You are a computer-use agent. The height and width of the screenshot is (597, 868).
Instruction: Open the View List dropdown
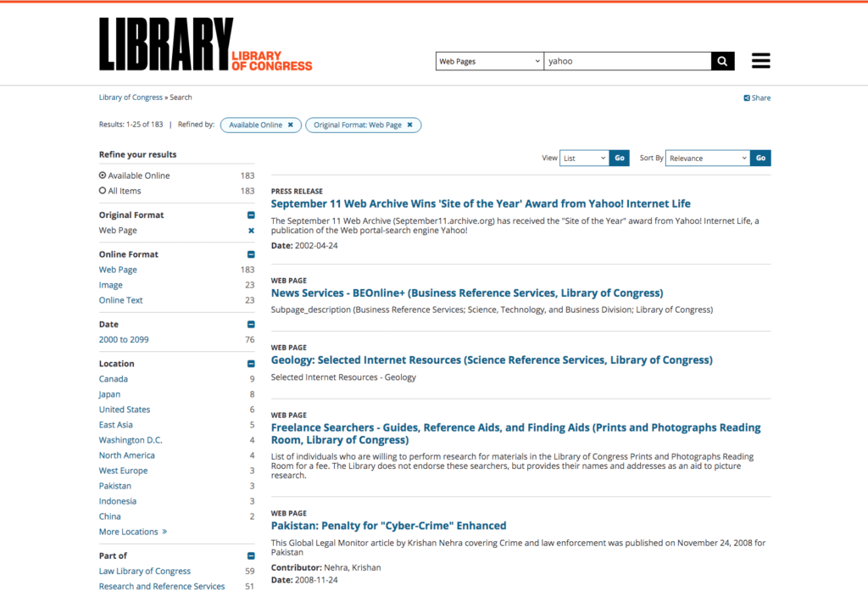[584, 159]
